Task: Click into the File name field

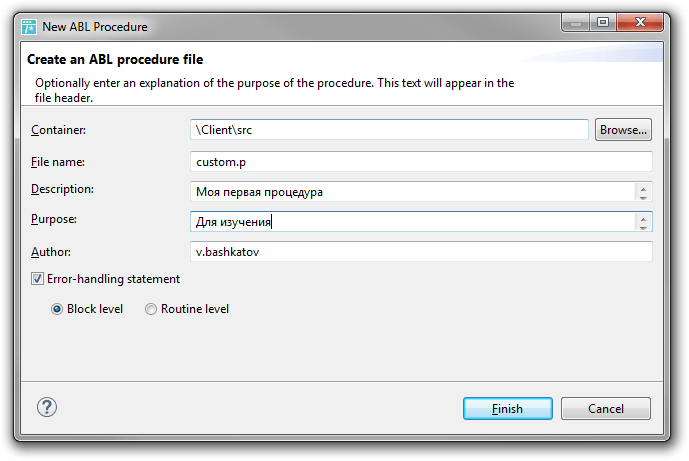Action: 421,162
